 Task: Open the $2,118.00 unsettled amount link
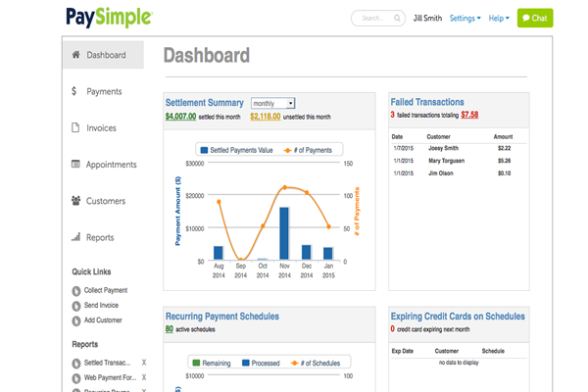tap(266, 117)
